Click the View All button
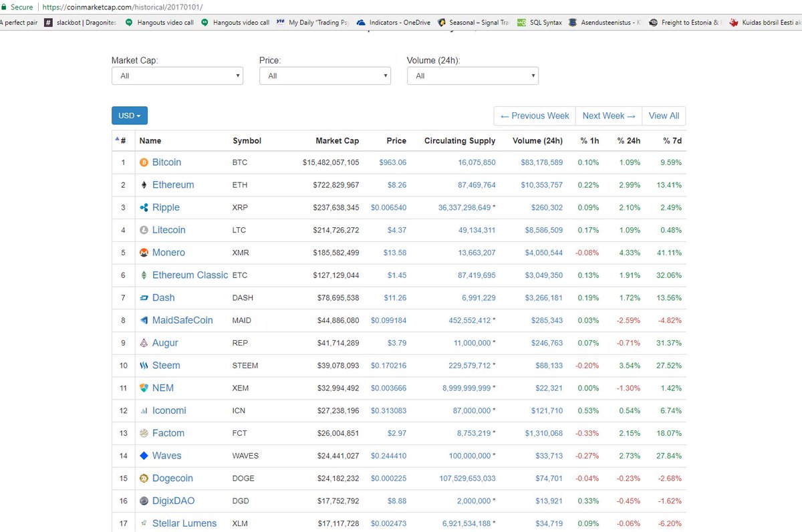 664,116
